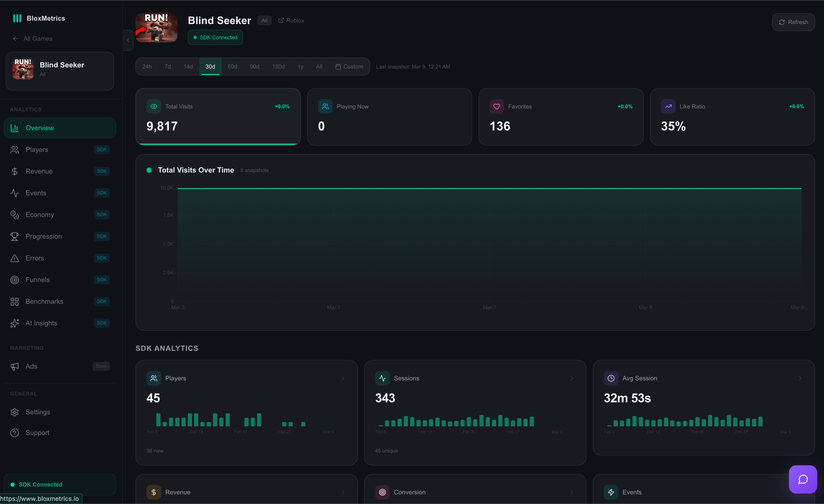Click the Refresh button
Image resolution: width=824 pixels, height=504 pixels.
pos(794,22)
